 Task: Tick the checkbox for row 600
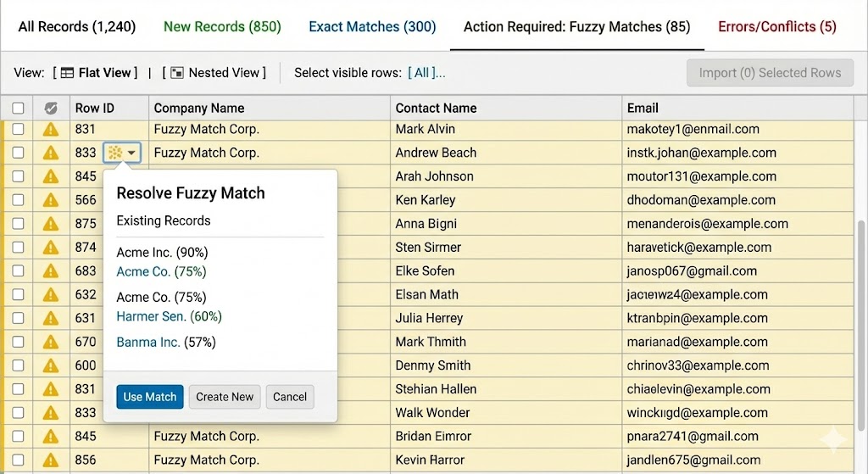(x=18, y=365)
